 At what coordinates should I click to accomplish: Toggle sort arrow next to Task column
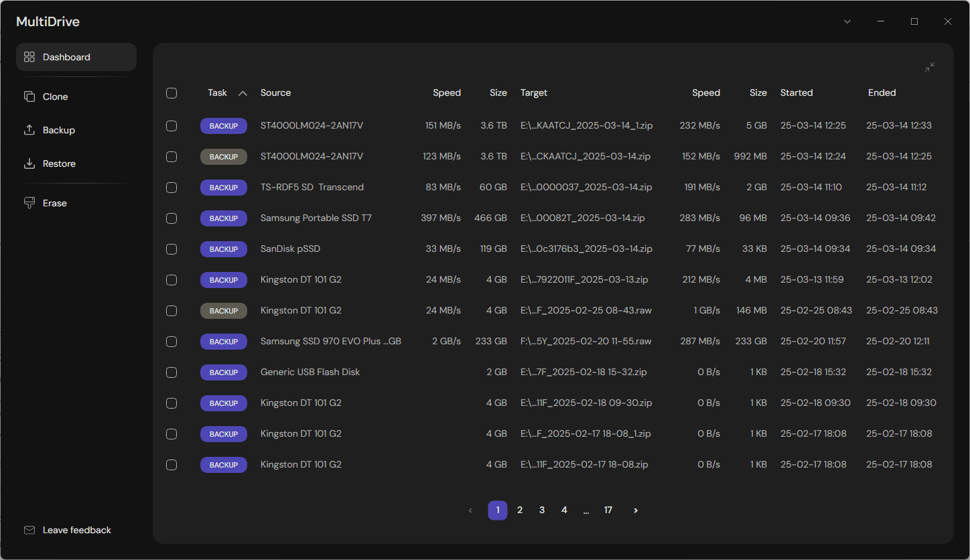point(242,93)
